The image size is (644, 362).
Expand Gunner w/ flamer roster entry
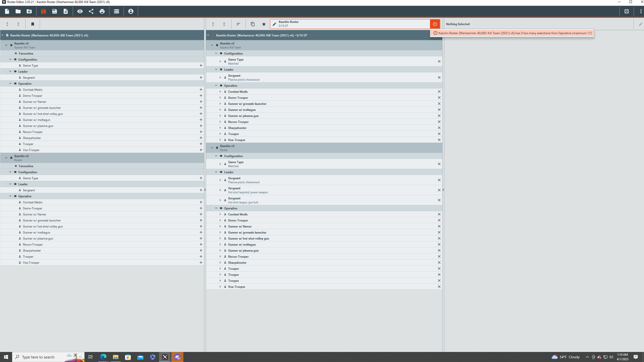(x=220, y=226)
